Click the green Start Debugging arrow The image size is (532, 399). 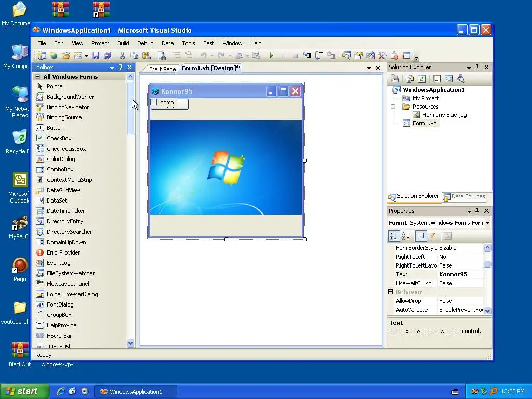pyautogui.click(x=271, y=55)
